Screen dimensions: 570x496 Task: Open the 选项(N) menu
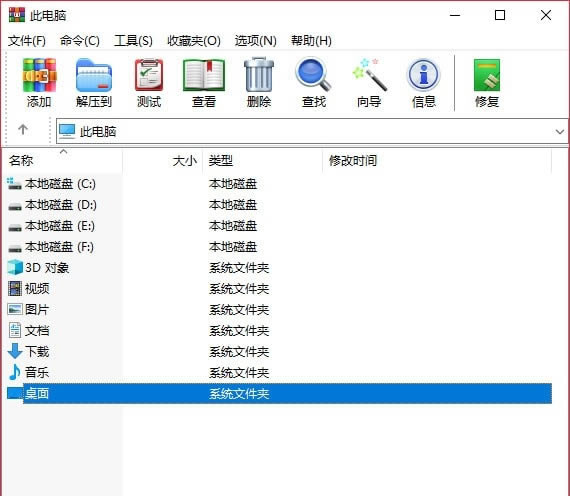256,41
